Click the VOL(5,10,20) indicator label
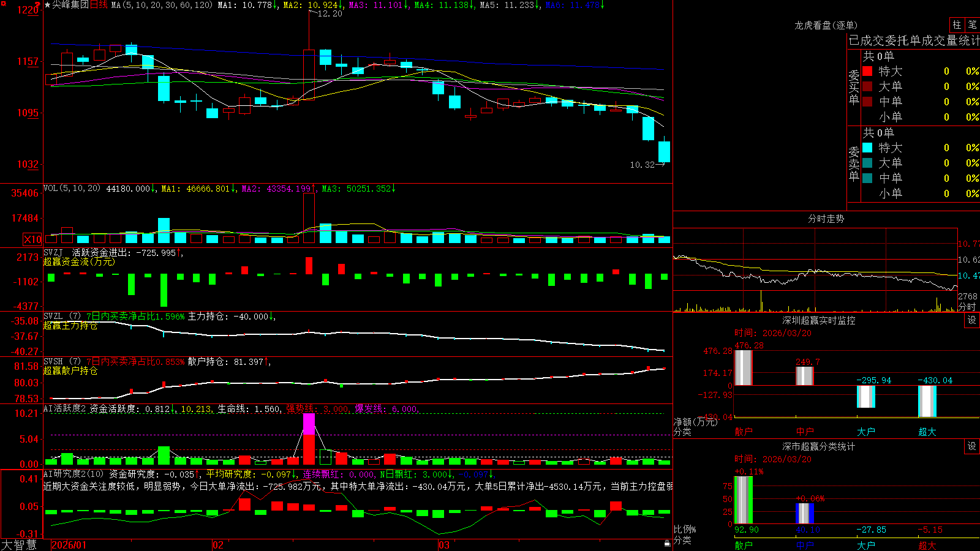The image size is (980, 551). [72, 189]
